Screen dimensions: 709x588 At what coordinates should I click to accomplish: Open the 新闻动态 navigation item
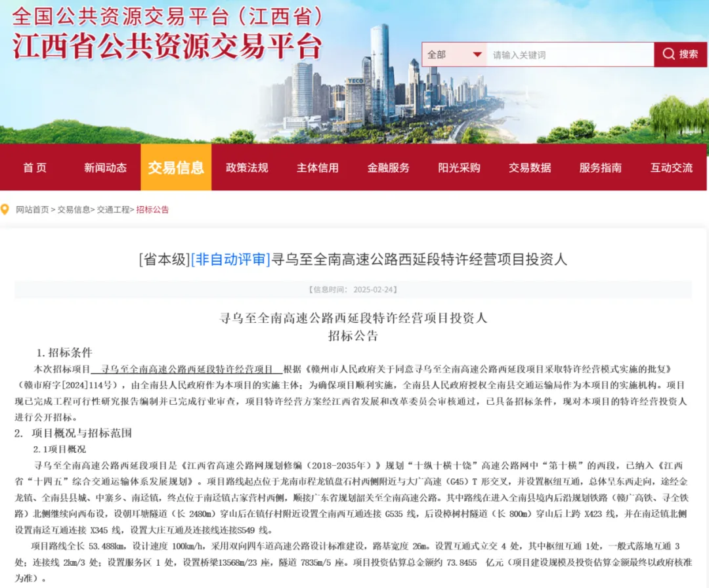coord(105,167)
